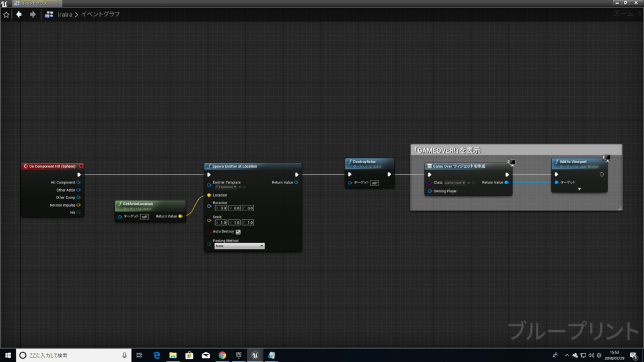Click the client-only monitor icon on Game Over widget node
The height and width of the screenshot is (362, 644).
coord(512,163)
